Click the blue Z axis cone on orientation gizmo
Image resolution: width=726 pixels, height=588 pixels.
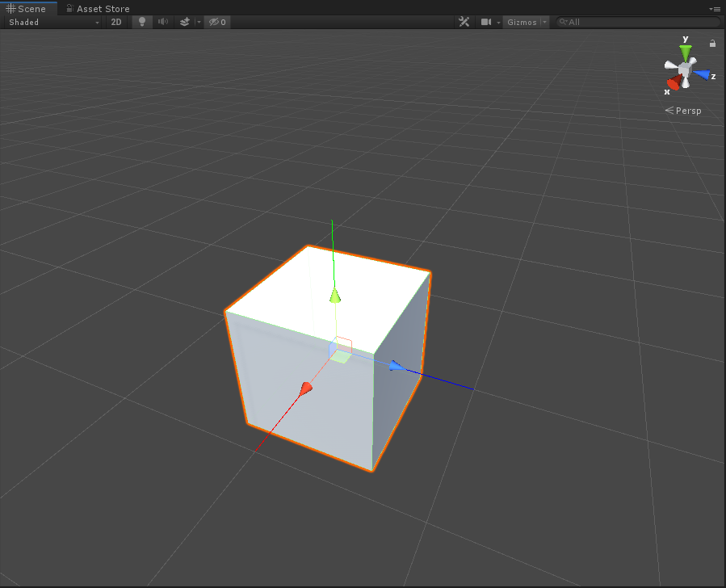point(702,75)
